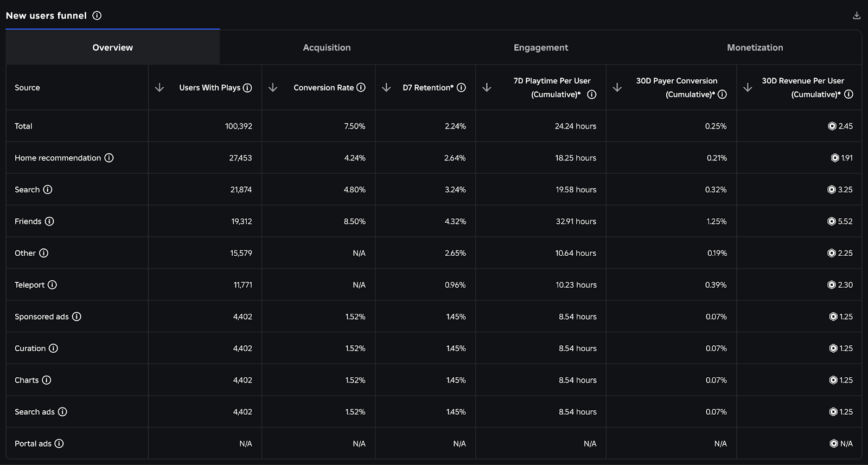Screen dimensions: 868x465
Task: Click the Overview tab
Action: point(113,48)
